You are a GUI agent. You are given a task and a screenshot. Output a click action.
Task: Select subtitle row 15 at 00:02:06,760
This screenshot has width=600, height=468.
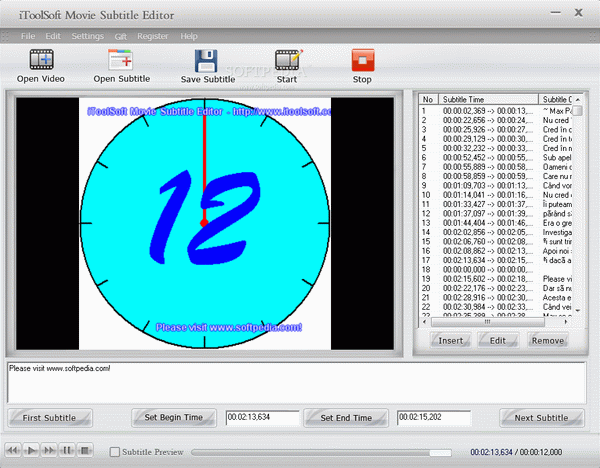tap(496, 241)
